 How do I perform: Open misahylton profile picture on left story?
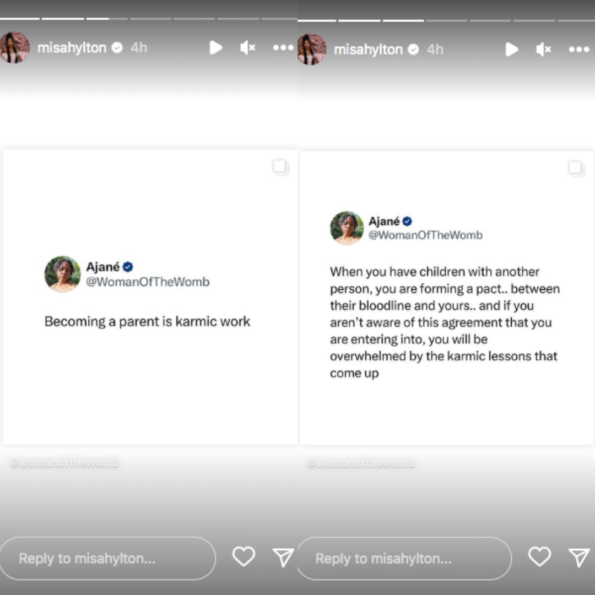(15, 47)
